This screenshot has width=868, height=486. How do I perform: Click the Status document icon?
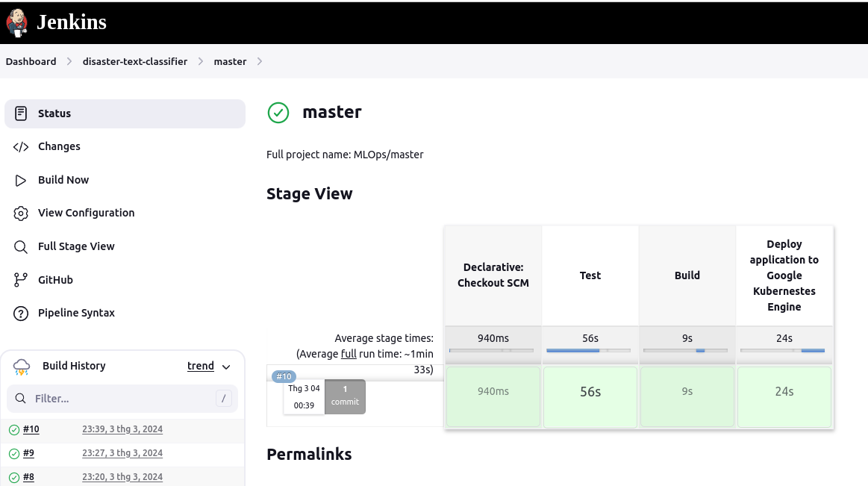coord(20,113)
